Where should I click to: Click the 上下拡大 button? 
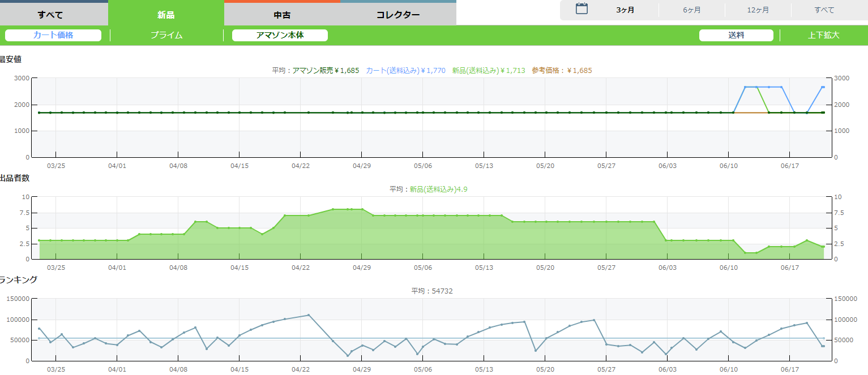click(x=823, y=35)
